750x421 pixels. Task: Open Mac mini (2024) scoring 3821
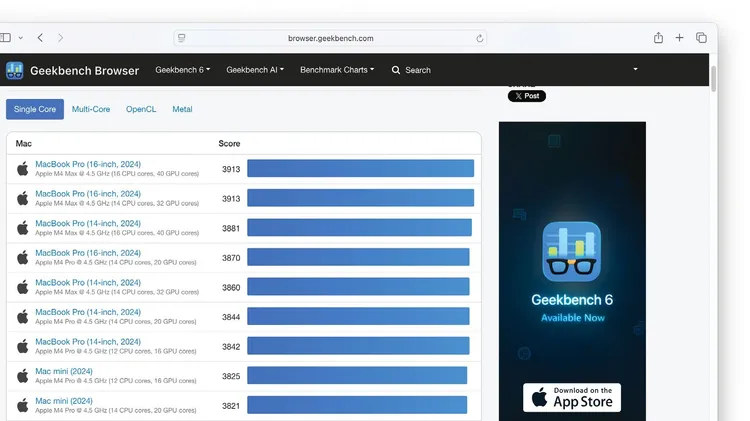pos(64,401)
